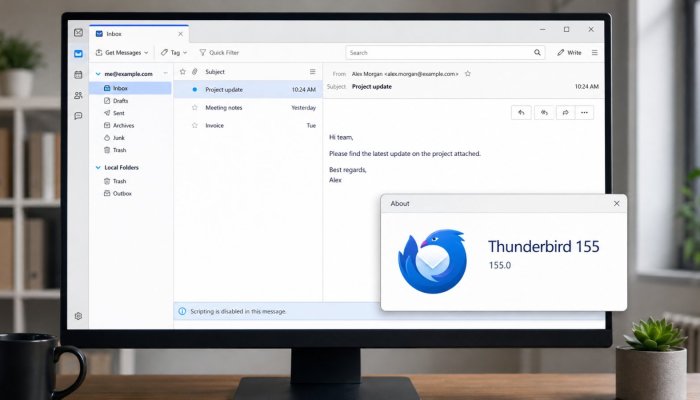The image size is (700, 400).
Task: Close the Inbox tab
Action: coord(180,34)
